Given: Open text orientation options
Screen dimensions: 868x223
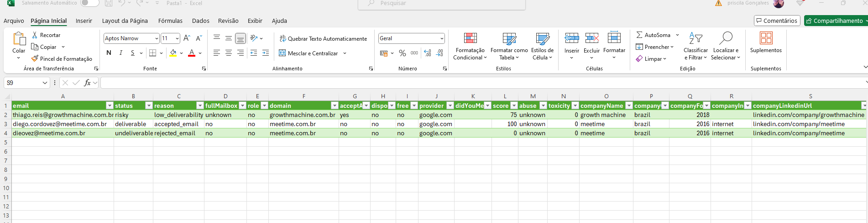Looking at the screenshot, I should point(256,38).
